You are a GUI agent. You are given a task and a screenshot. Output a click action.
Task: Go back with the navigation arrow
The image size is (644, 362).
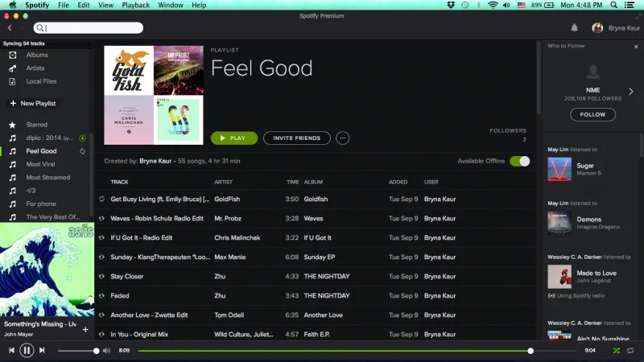click(10, 27)
